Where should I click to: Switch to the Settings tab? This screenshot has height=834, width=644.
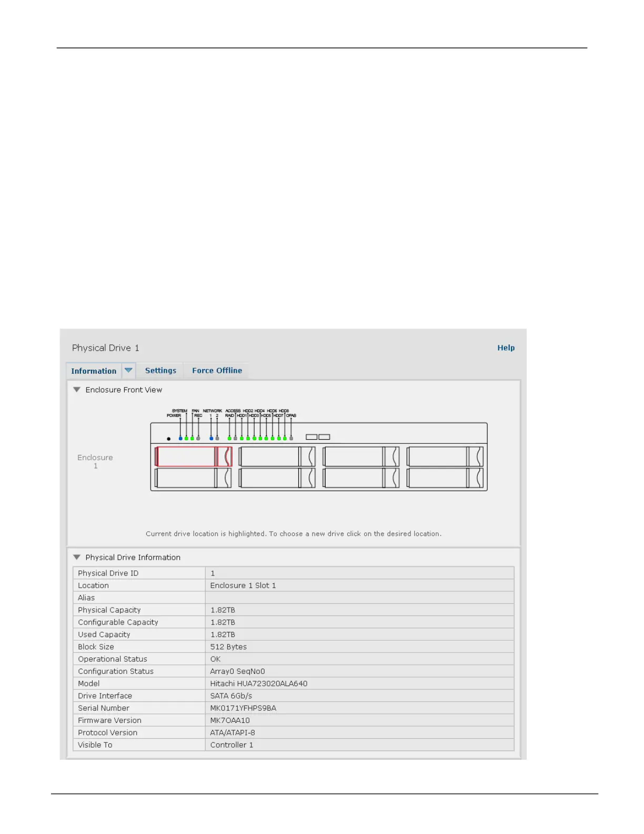click(160, 371)
